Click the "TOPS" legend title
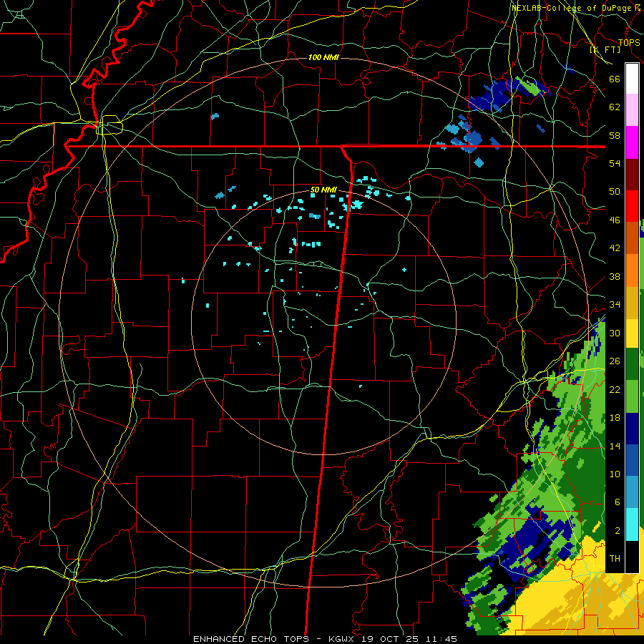644x644 pixels. click(x=629, y=43)
